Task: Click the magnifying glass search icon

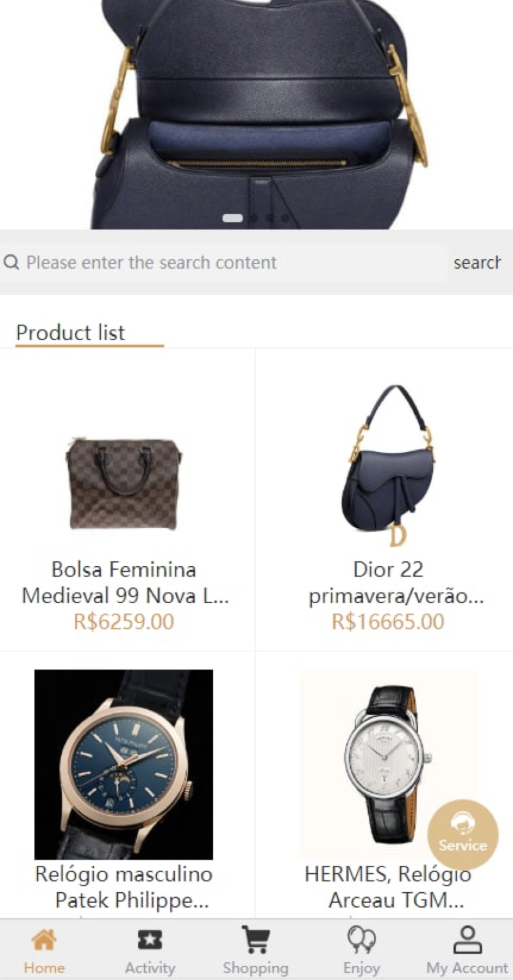Action: pyautogui.click(x=11, y=263)
